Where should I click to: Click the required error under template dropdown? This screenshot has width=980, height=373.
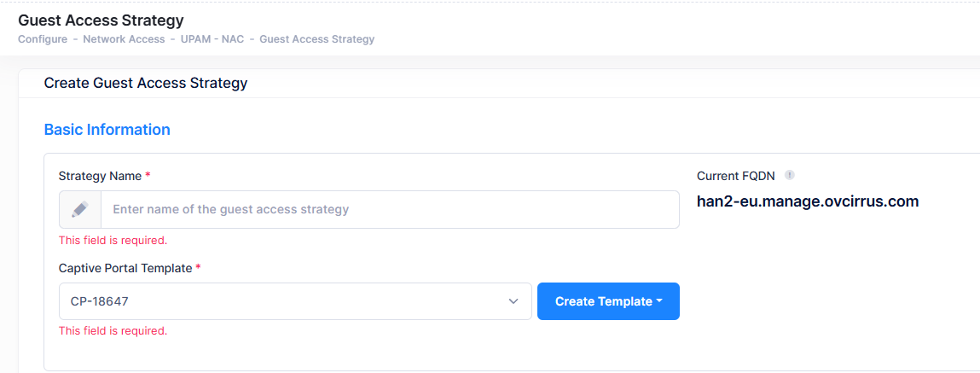pyautogui.click(x=113, y=330)
